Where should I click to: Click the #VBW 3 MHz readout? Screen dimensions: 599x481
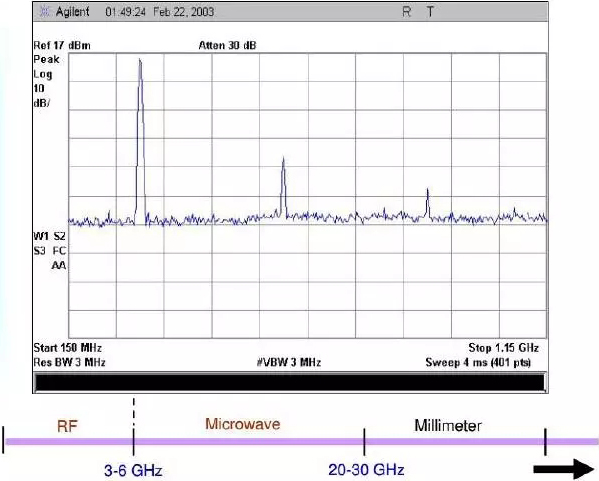289,362
